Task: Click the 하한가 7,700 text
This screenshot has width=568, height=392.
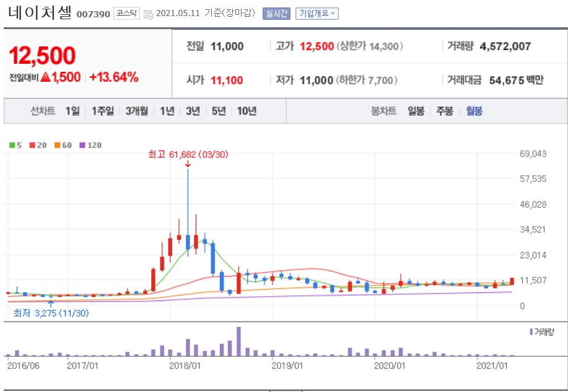Action: [367, 80]
